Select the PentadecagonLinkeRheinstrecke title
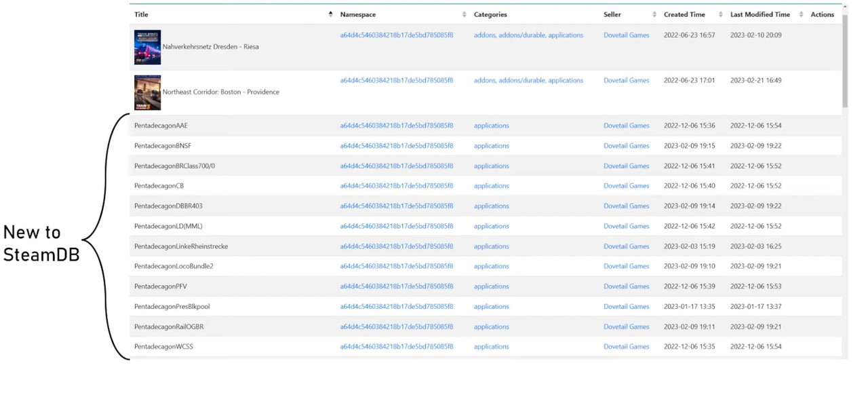Screen dimensions: 868x399 180,246
